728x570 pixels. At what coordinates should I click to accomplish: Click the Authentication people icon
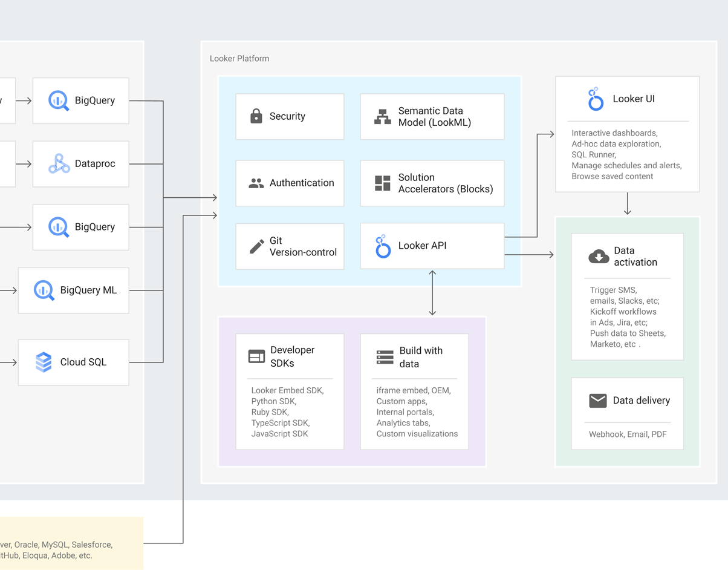pos(256,183)
